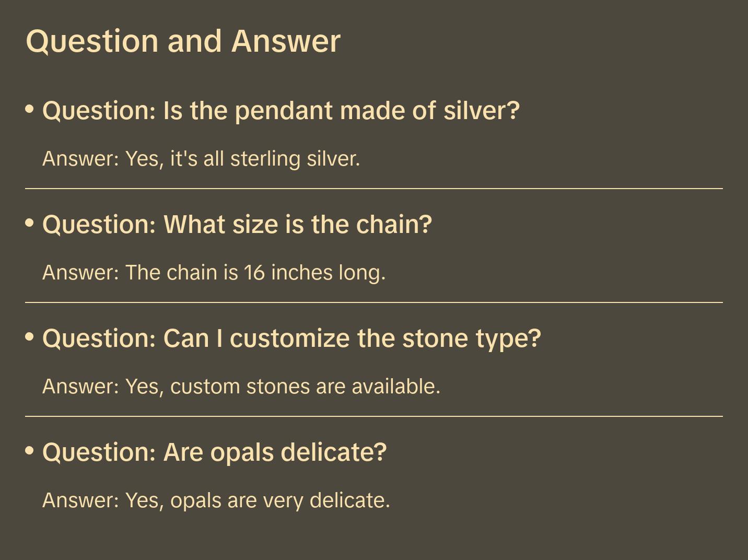Select the custom stones are available answer
The height and width of the screenshot is (560, 748).
(x=241, y=387)
